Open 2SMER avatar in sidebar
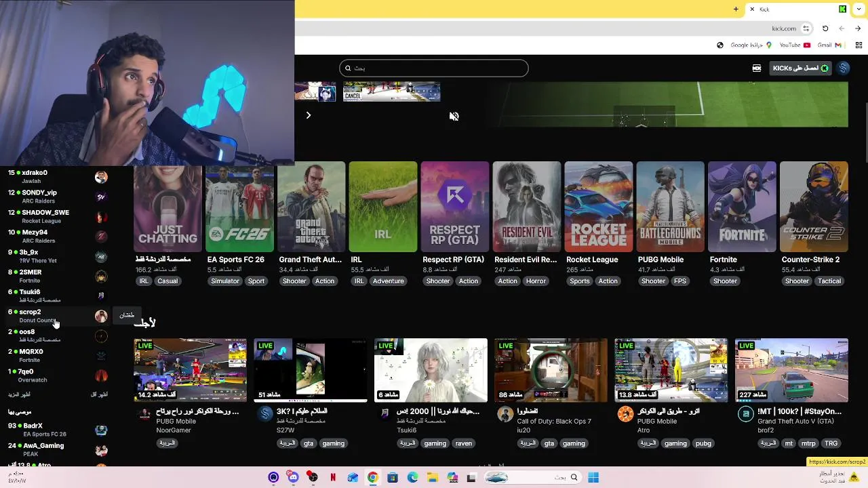 pyautogui.click(x=101, y=276)
